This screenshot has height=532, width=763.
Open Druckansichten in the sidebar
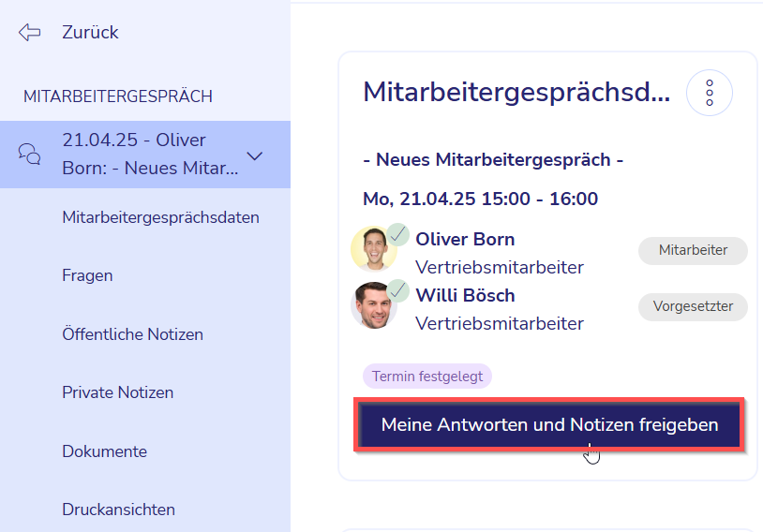click(x=119, y=510)
